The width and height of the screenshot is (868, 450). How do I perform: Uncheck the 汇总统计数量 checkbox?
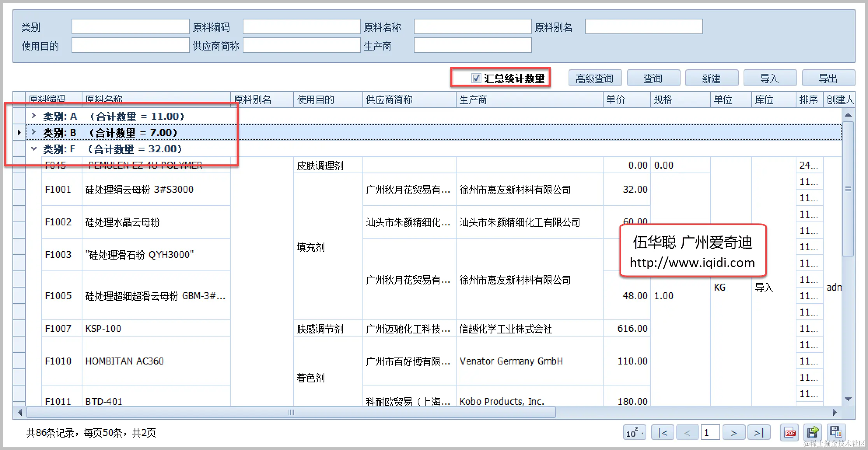(x=476, y=78)
